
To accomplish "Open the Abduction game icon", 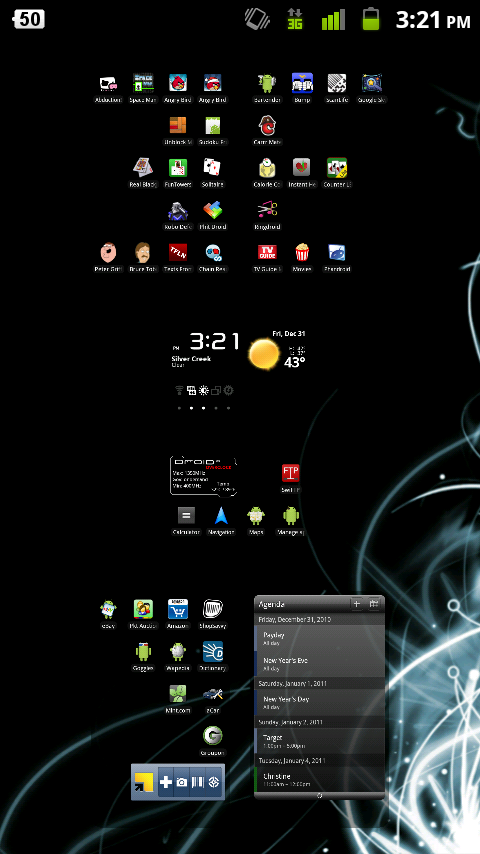I will (108, 83).
